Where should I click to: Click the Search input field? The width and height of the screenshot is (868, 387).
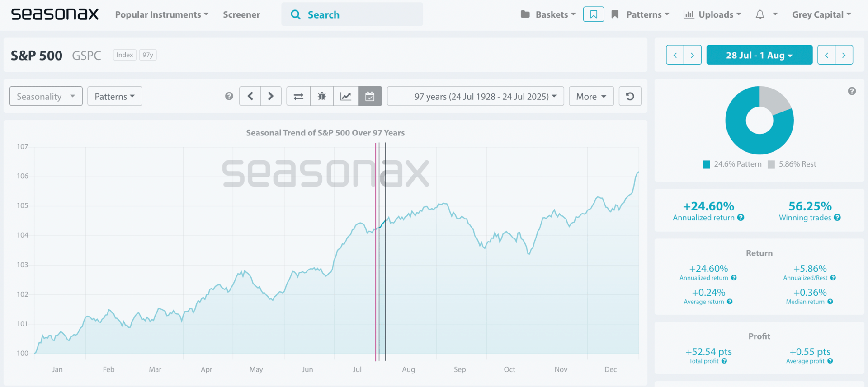coord(352,14)
